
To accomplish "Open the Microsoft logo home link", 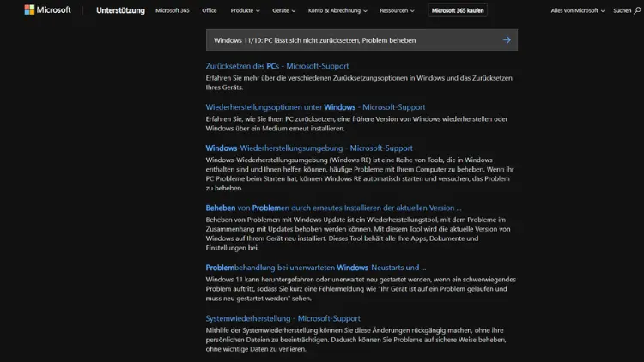I will pyautogui.click(x=47, y=9).
